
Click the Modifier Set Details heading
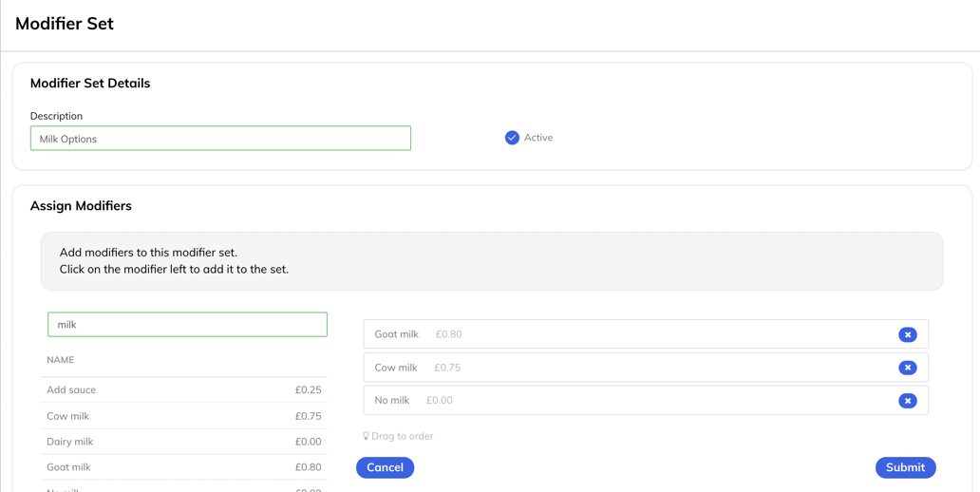[90, 84]
